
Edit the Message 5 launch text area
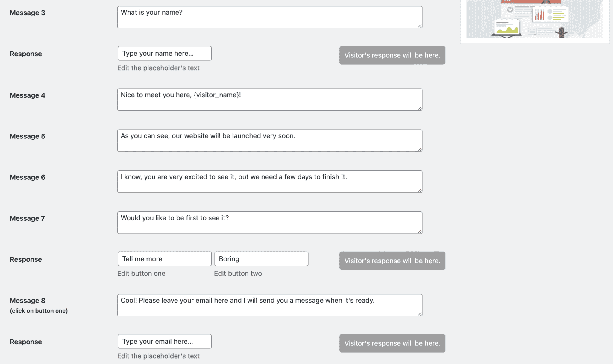coord(270,141)
